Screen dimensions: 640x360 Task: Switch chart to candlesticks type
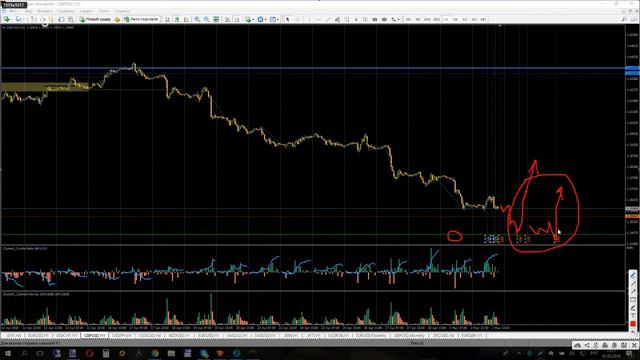click(x=177, y=19)
